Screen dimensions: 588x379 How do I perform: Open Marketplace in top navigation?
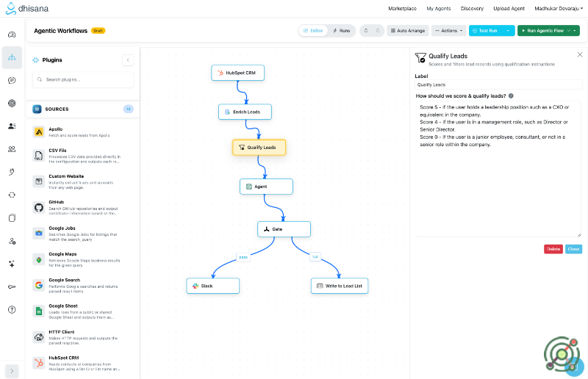pos(401,8)
